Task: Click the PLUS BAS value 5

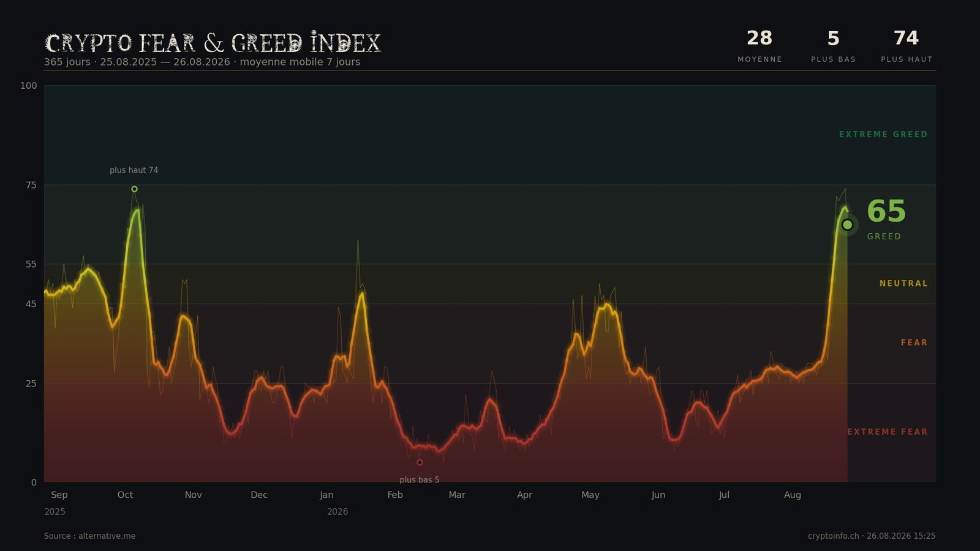Action: tap(834, 39)
